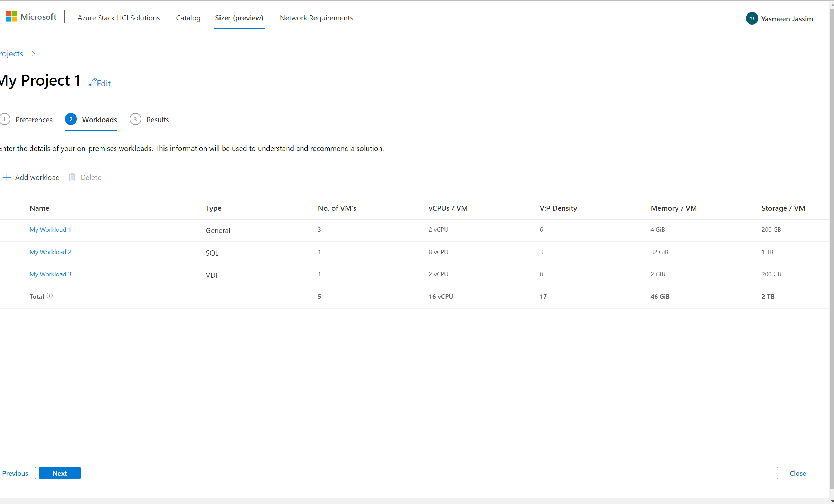
Task: Sort by Name column header
Action: pos(39,208)
